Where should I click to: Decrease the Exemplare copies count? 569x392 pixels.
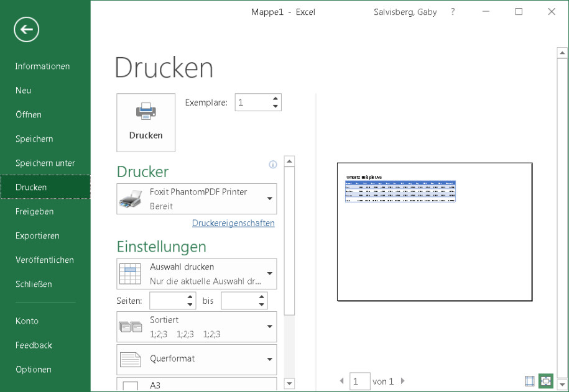[x=275, y=106]
